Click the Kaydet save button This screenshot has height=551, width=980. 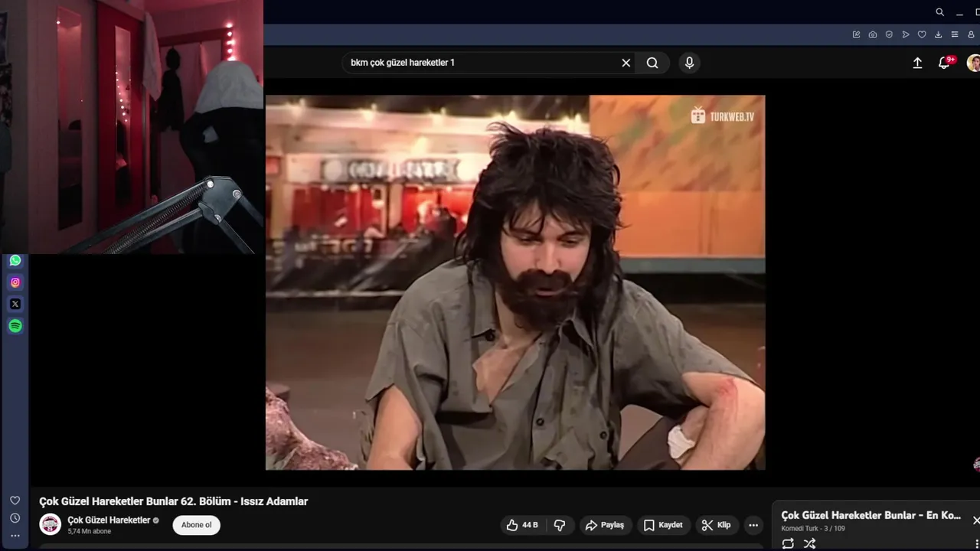663,525
